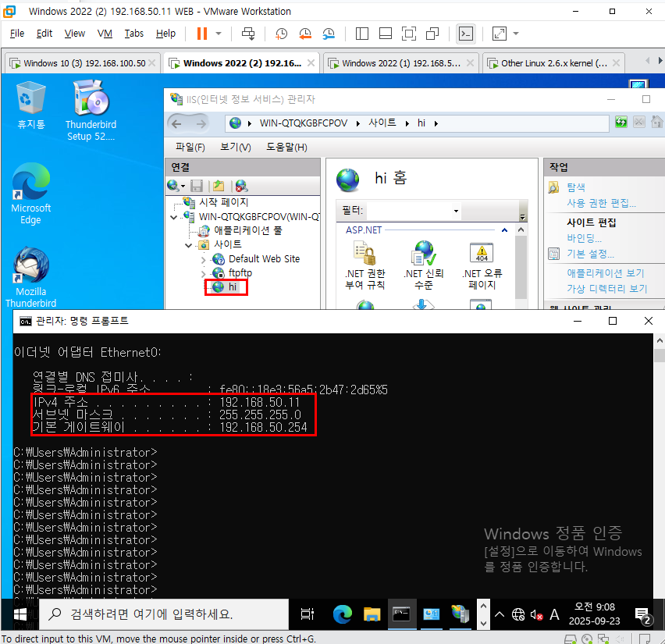Open 기본 설정 link

point(590,254)
